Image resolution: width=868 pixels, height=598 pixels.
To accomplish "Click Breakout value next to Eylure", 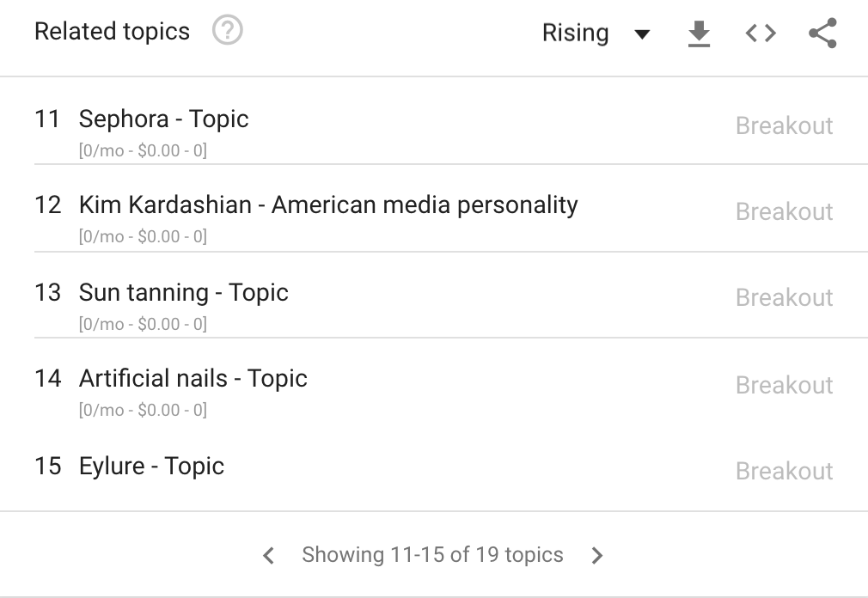I will 784,471.
